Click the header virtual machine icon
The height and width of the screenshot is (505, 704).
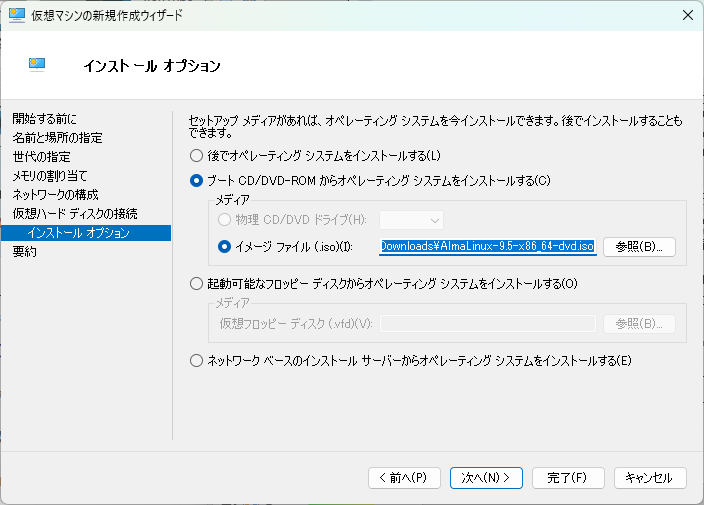[38, 65]
